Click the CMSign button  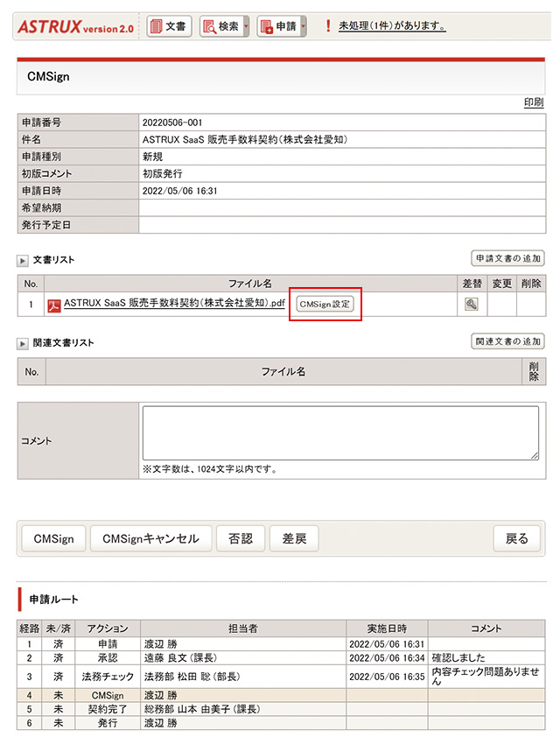pyautogui.click(x=53, y=538)
